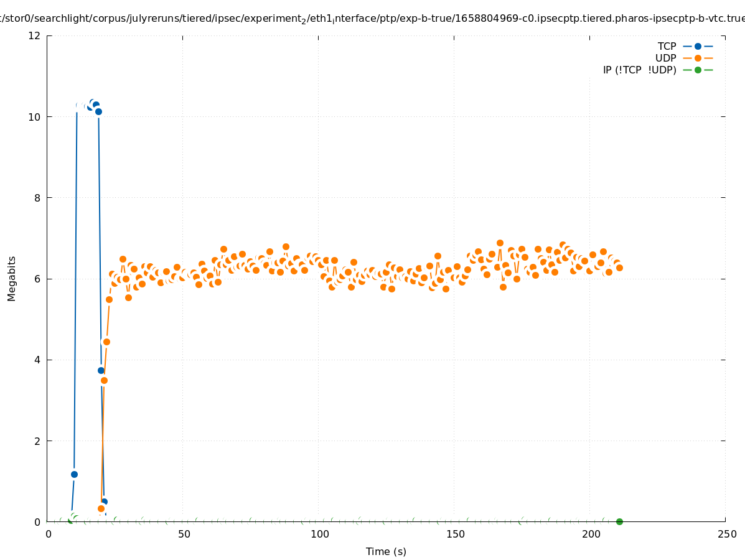Select the UDP legend label

(x=665, y=58)
